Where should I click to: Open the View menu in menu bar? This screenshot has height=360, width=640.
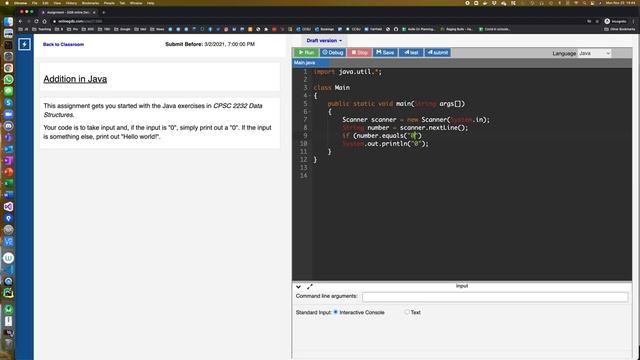57,3
